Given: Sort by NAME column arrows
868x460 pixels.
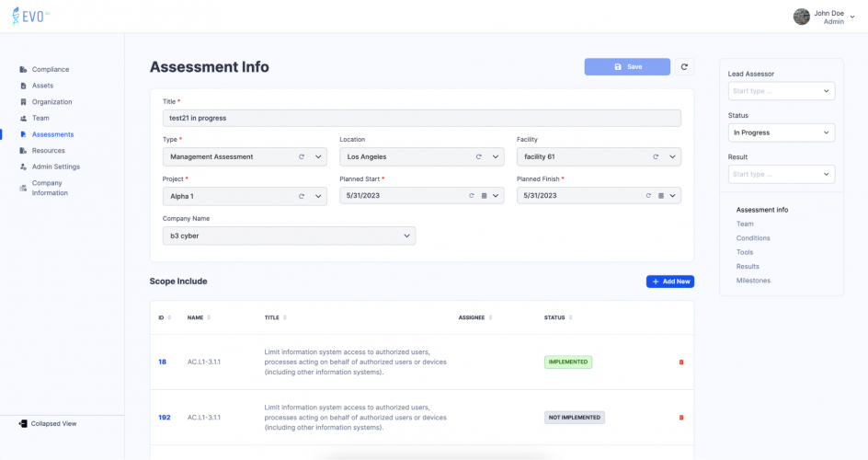Looking at the screenshot, I should 209,317.
